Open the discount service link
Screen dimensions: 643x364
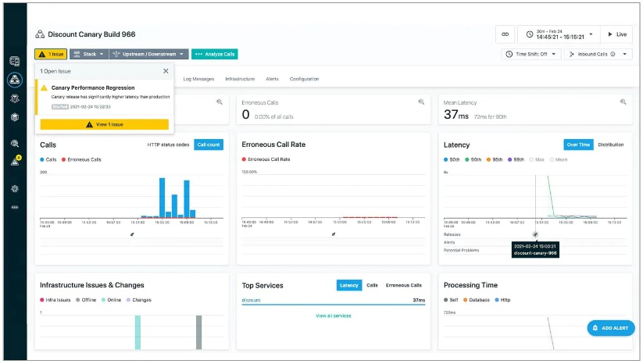point(251,301)
